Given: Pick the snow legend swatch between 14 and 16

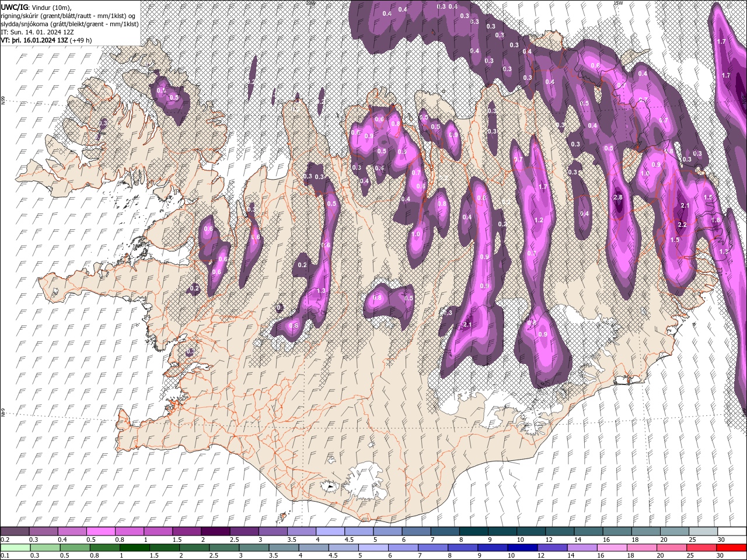Looking at the screenshot, I should tap(588, 531).
